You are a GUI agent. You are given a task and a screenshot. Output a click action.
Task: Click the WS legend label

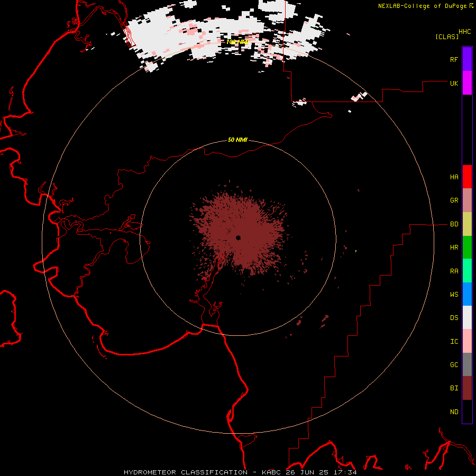pyautogui.click(x=454, y=295)
